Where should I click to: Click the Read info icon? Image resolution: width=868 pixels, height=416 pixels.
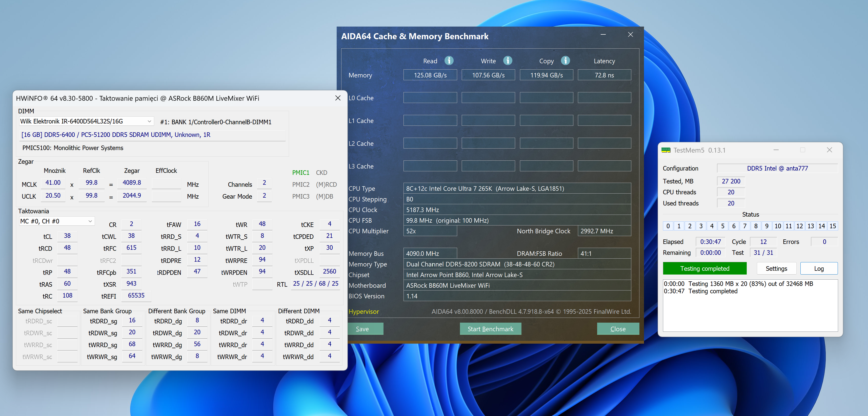click(449, 61)
